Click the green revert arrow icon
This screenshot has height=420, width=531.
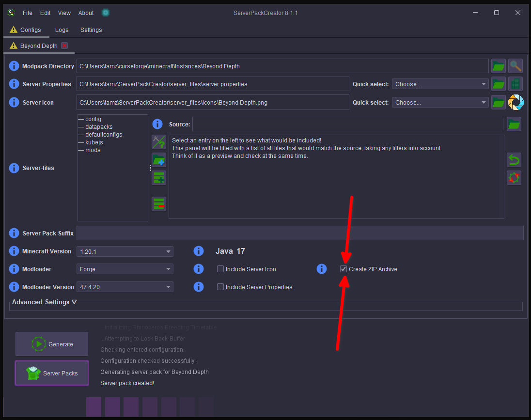pos(514,160)
